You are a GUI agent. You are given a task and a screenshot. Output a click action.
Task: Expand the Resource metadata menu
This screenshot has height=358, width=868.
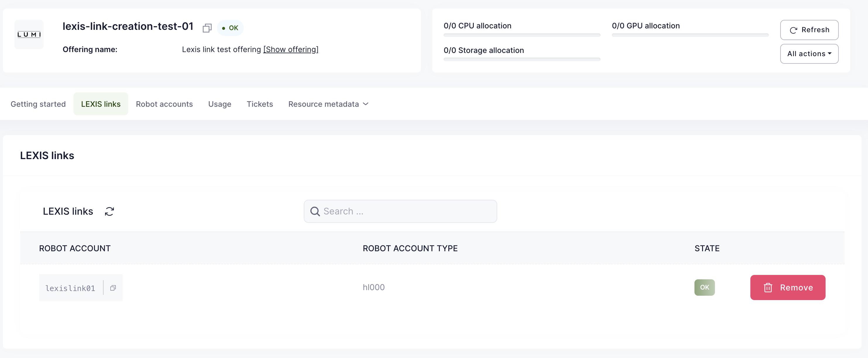click(323, 104)
